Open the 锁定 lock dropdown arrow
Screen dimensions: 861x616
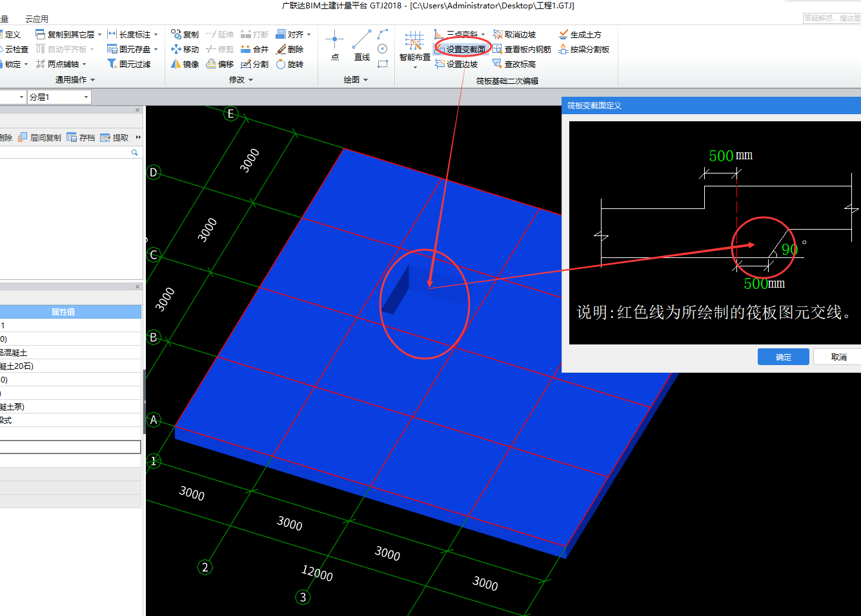click(26, 65)
